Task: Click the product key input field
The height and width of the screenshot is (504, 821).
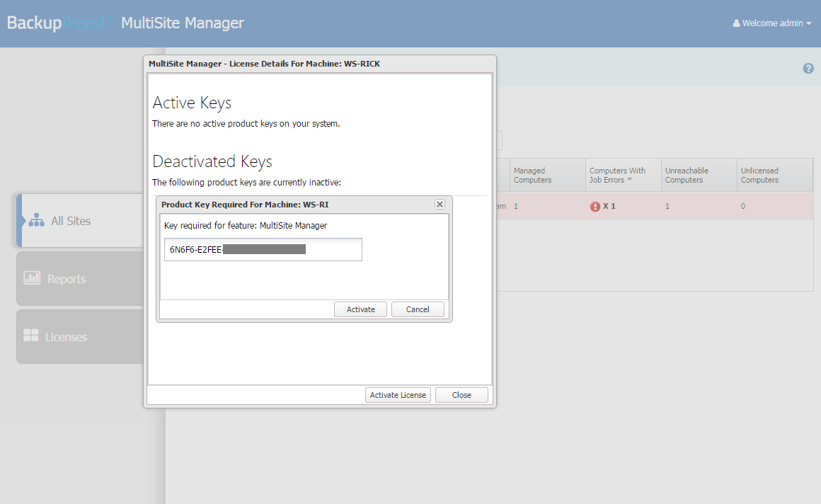Action: (263, 249)
